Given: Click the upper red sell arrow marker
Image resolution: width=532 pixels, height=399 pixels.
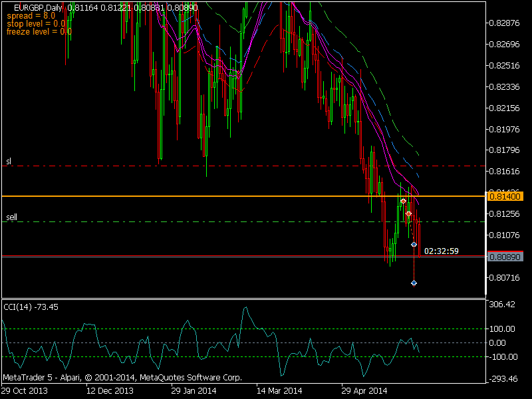Looking at the screenshot, I should (404, 201).
